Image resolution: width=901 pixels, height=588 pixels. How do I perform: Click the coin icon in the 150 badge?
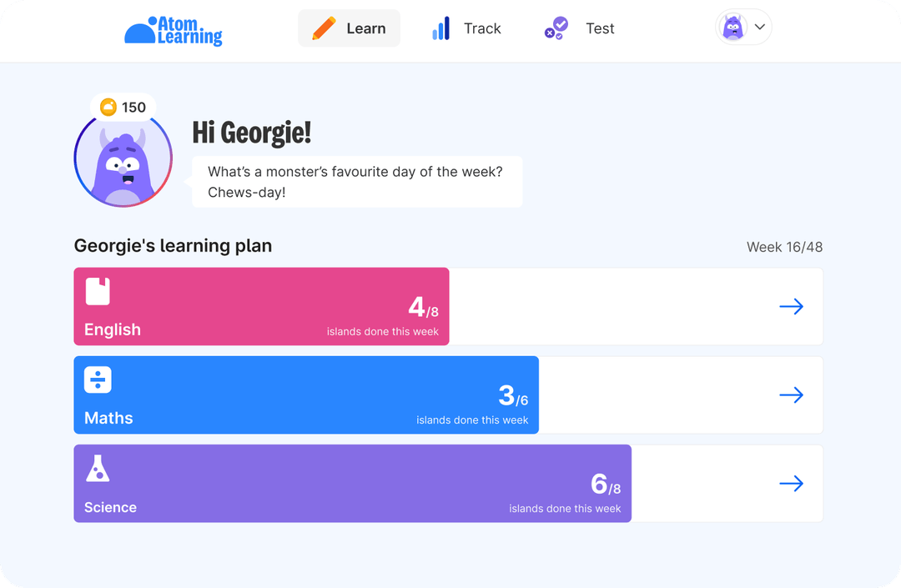[x=107, y=107]
